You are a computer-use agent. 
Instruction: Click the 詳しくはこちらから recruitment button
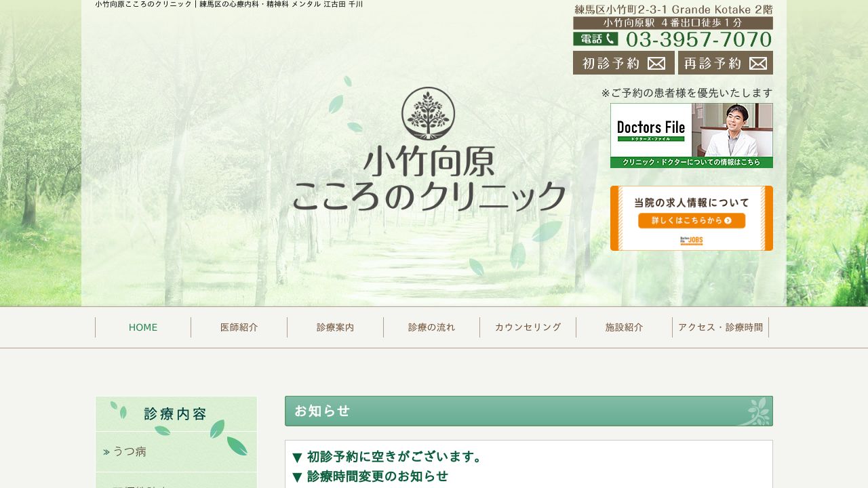[x=692, y=220]
